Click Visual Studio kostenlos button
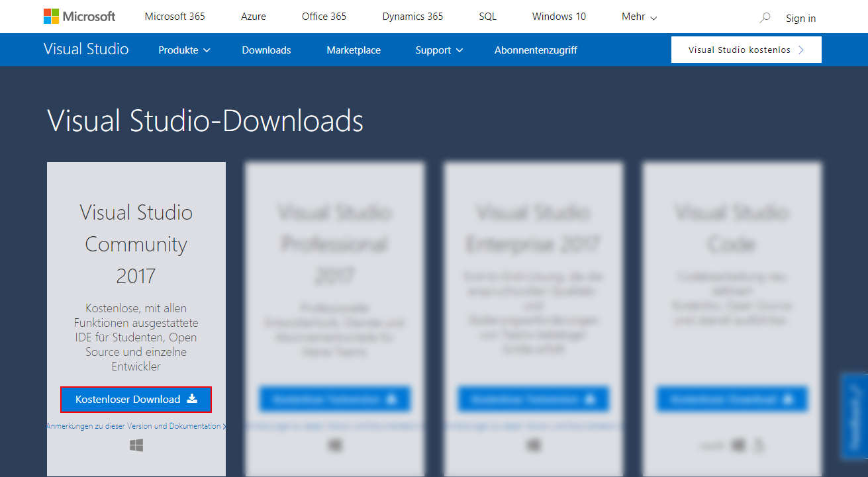Screen dimensions: 868x477 point(746,50)
